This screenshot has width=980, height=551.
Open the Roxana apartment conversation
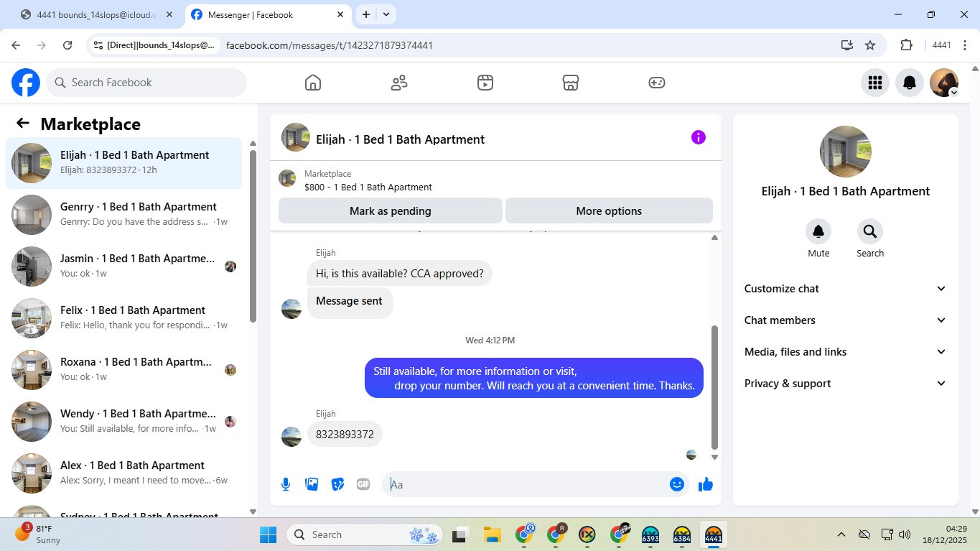[124, 370]
